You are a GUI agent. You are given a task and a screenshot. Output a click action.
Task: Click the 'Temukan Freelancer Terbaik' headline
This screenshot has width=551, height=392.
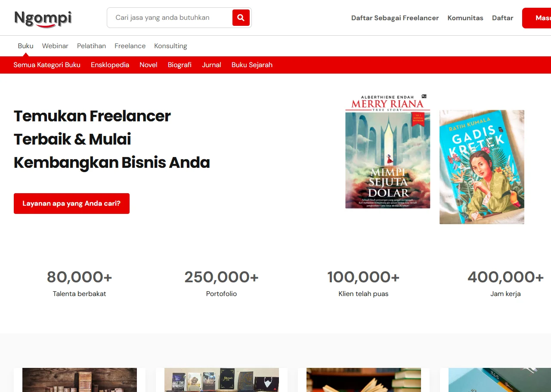coord(112,139)
